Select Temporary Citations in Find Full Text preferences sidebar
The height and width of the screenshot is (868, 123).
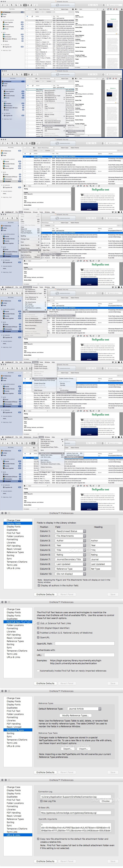pos(17,651)
